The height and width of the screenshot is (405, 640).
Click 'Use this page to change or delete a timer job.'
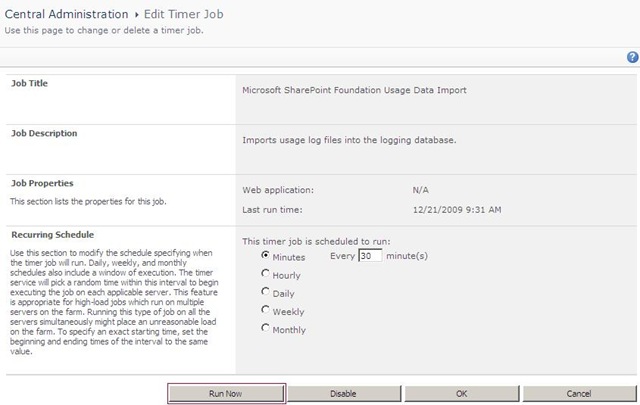[x=104, y=30]
